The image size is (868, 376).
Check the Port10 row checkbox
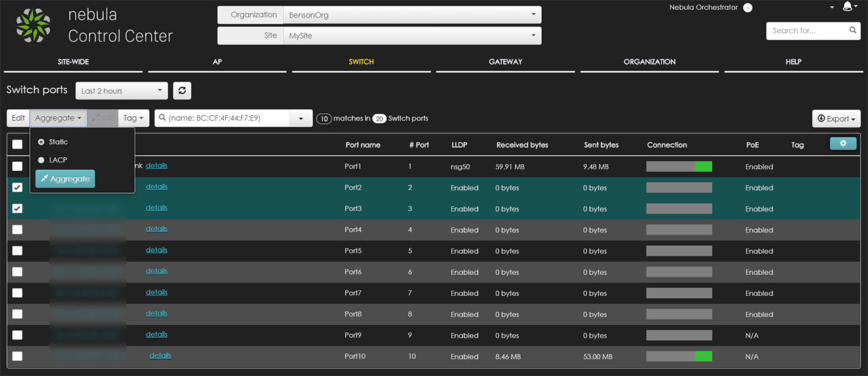tap(18, 356)
